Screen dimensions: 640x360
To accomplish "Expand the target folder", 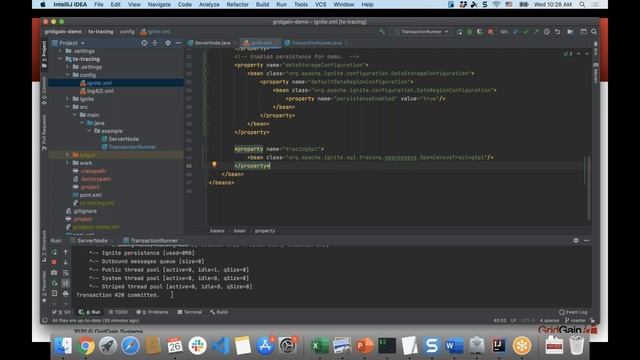I will (x=68, y=155).
